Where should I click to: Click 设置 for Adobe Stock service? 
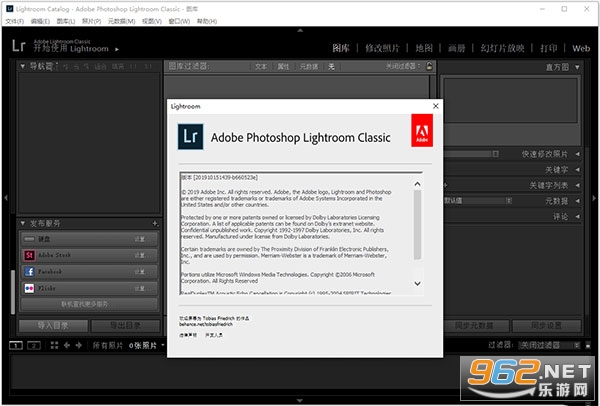click(140, 255)
